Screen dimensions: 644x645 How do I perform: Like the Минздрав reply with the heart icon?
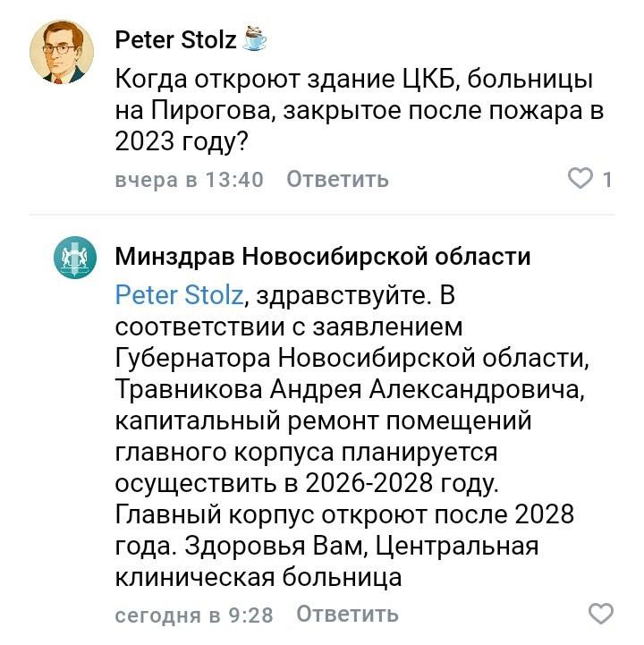tap(601, 614)
